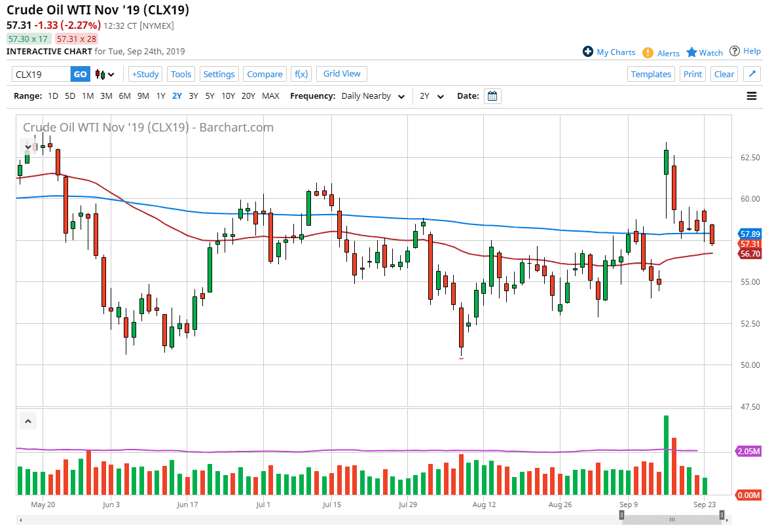Compare with another symbol
This screenshot has height=532, width=772.
tap(265, 74)
